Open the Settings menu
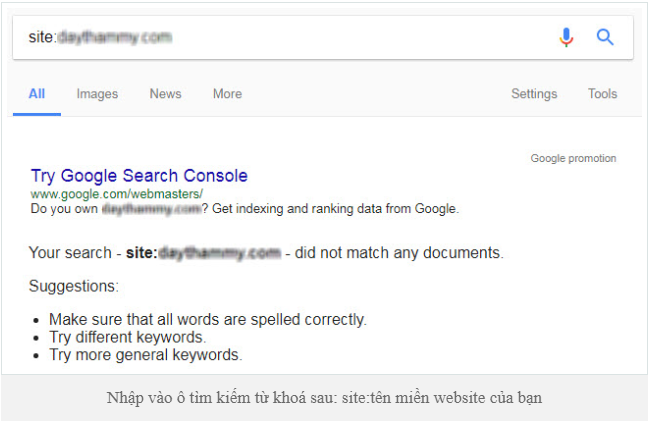This screenshot has width=660, height=422. point(534,94)
